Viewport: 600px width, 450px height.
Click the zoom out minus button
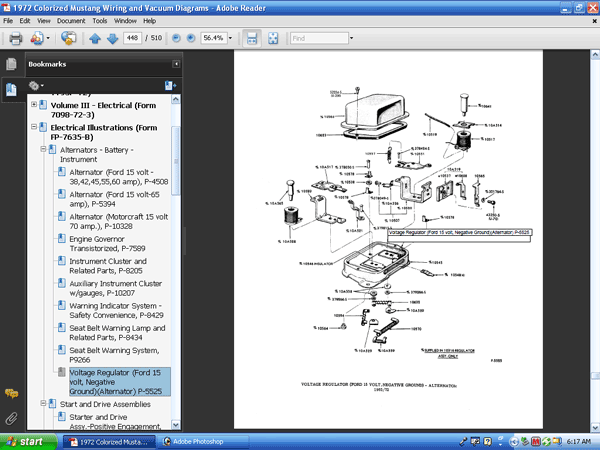tap(176, 39)
